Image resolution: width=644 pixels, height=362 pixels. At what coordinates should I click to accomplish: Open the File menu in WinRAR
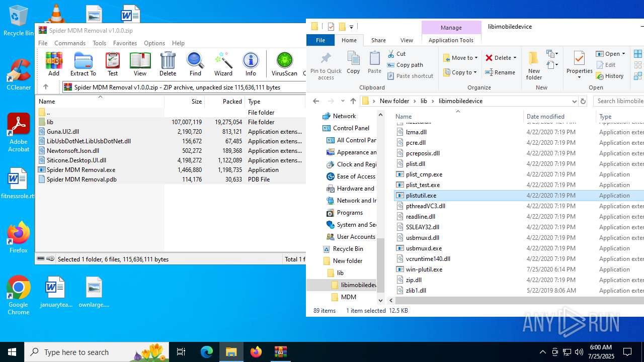click(x=43, y=43)
